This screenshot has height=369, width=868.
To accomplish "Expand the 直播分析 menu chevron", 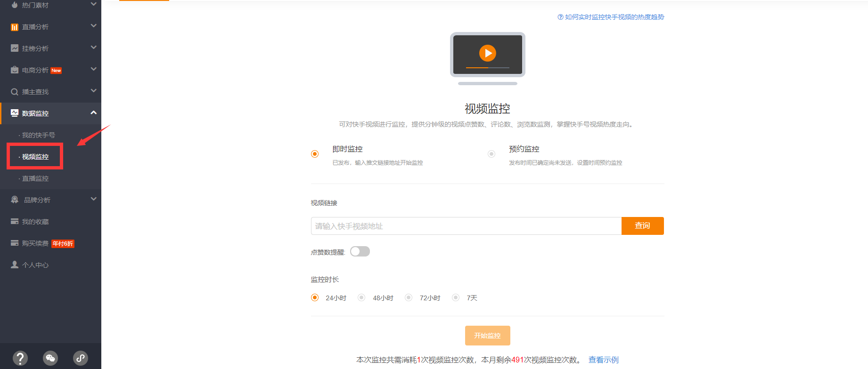I will pyautogui.click(x=93, y=26).
